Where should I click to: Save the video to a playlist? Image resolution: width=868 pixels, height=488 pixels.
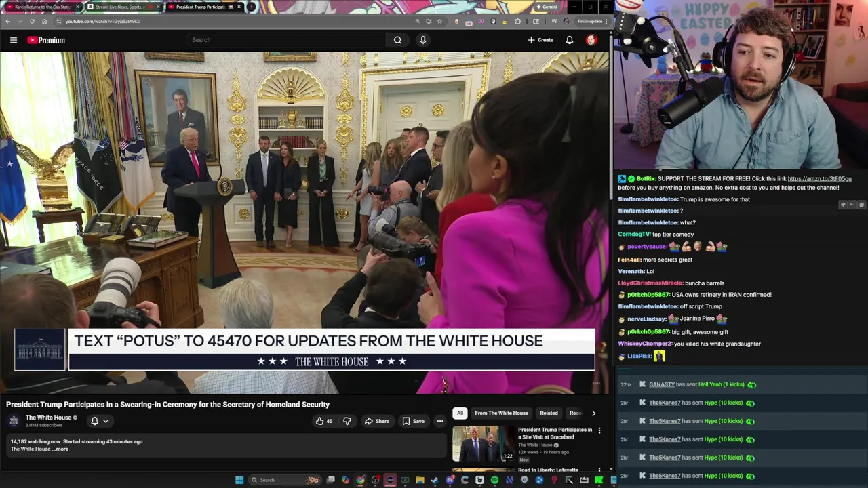pyautogui.click(x=413, y=421)
